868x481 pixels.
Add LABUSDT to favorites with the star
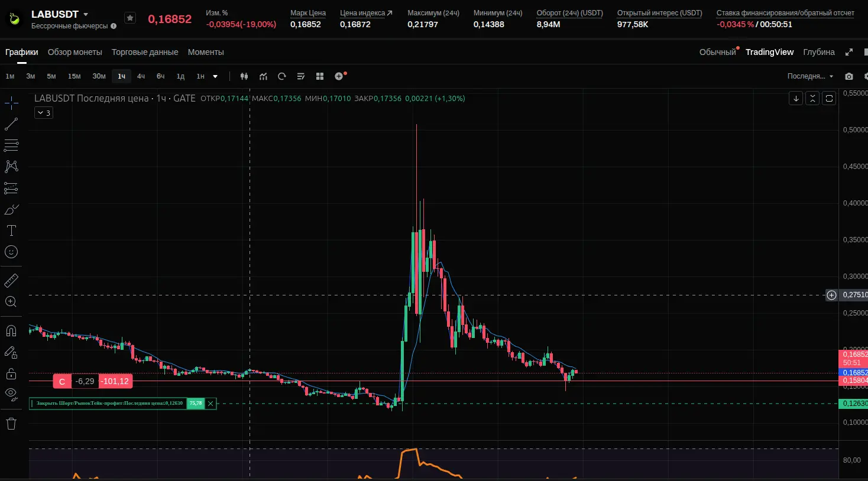click(130, 18)
